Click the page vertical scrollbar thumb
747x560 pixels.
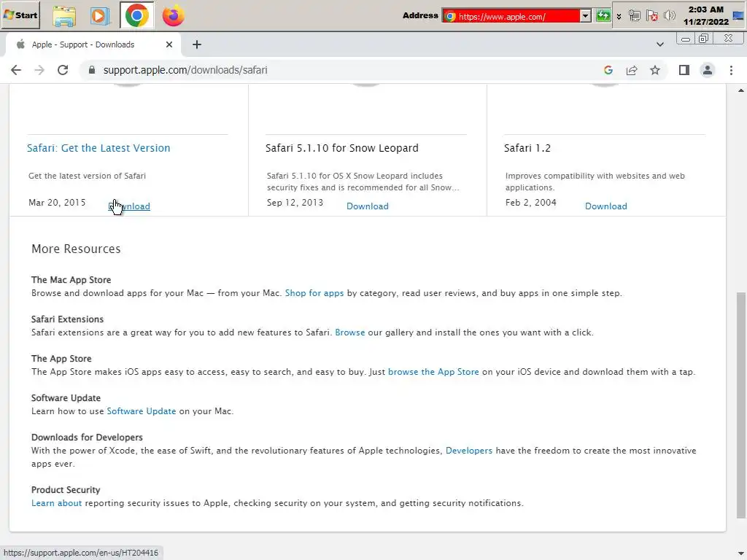click(741, 405)
